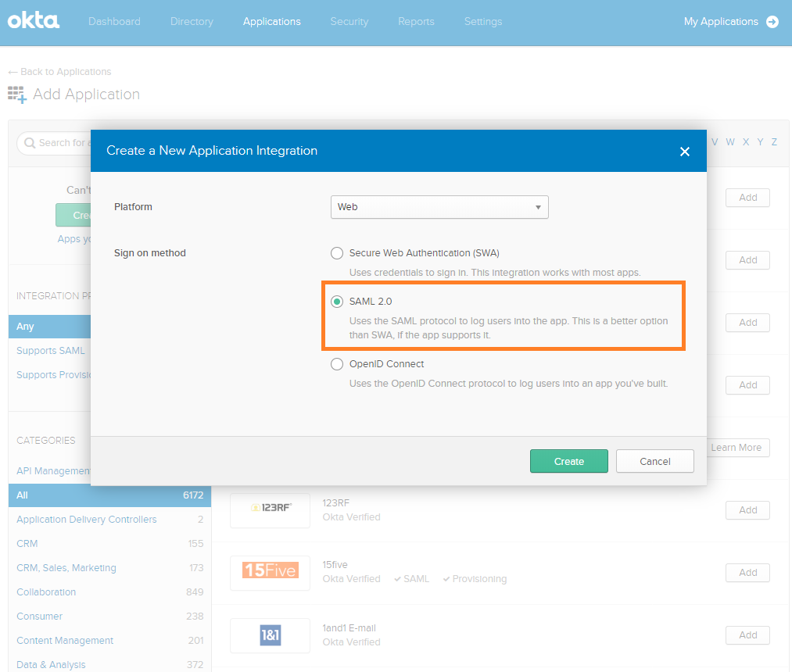This screenshot has width=792, height=672.
Task: Close the dialog with the X icon
Action: 685,152
